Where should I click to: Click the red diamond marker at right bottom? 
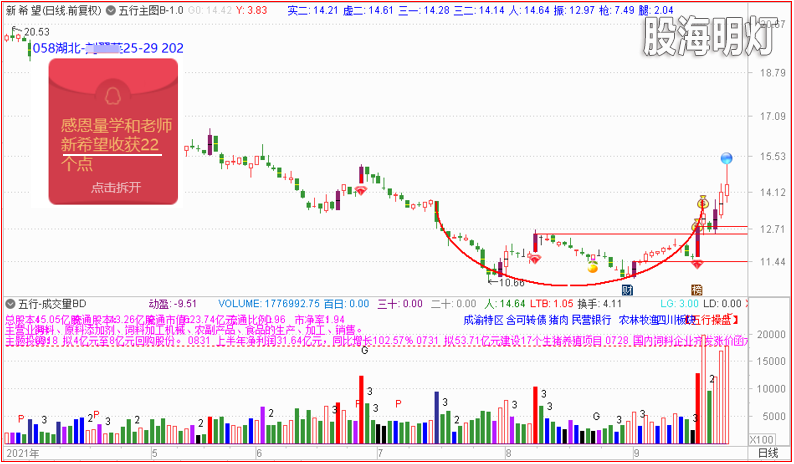[x=697, y=263]
